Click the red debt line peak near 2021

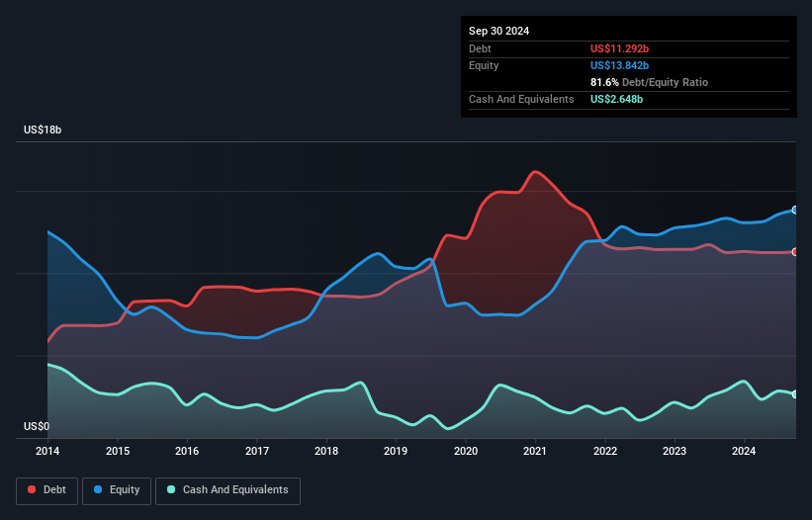(535, 171)
